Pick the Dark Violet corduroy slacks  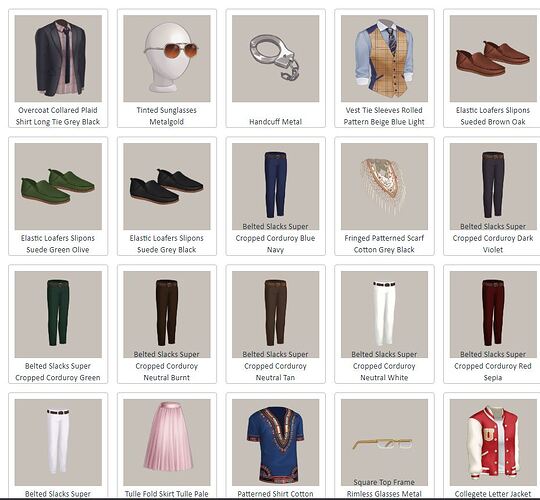tap(492, 196)
